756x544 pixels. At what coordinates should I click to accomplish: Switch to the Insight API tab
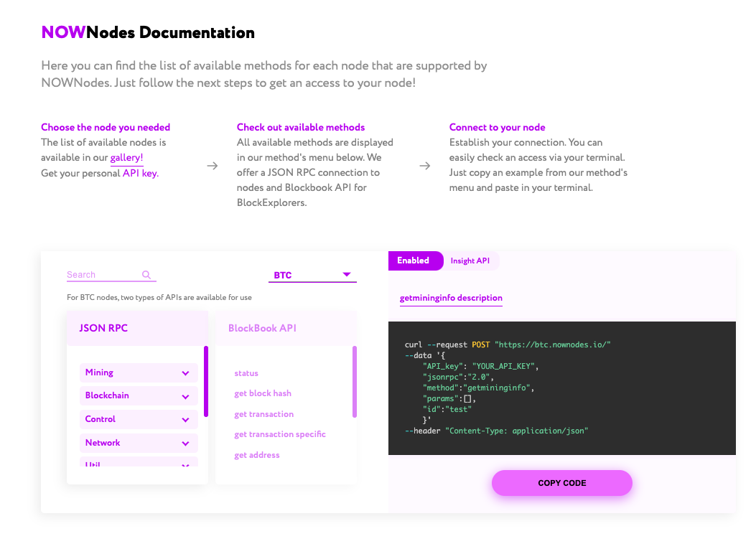click(470, 261)
